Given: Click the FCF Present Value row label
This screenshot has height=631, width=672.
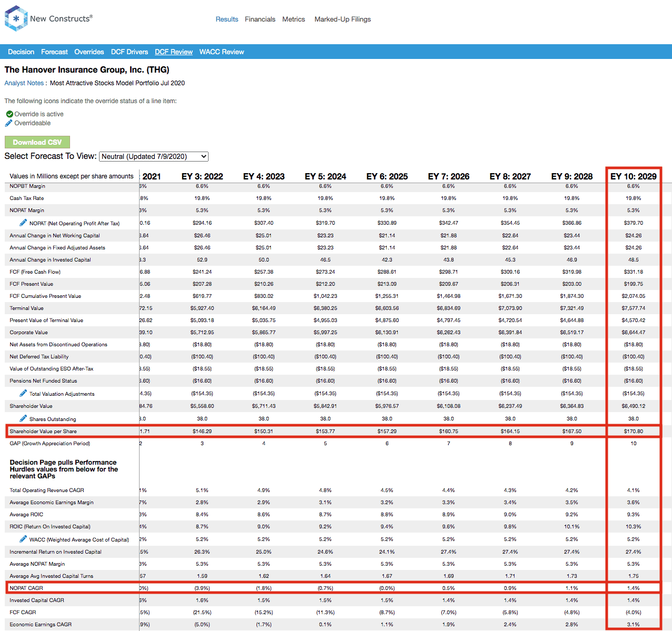Looking at the screenshot, I should click(32, 284).
